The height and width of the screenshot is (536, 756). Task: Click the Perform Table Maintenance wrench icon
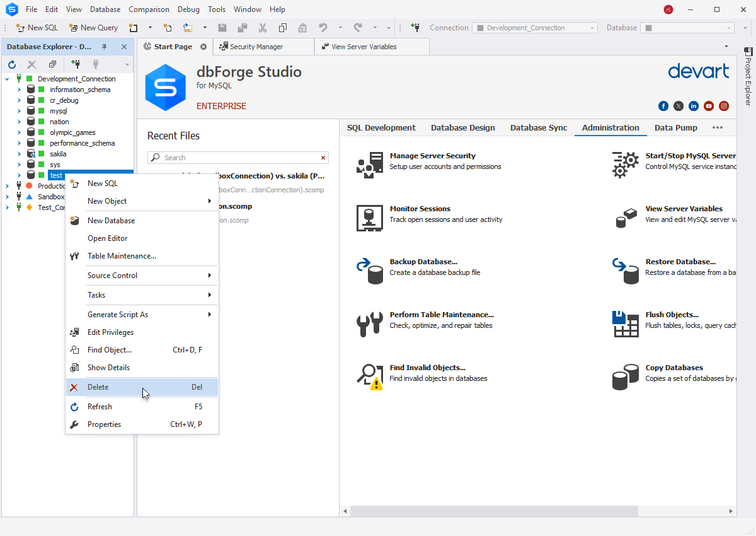pyautogui.click(x=370, y=324)
